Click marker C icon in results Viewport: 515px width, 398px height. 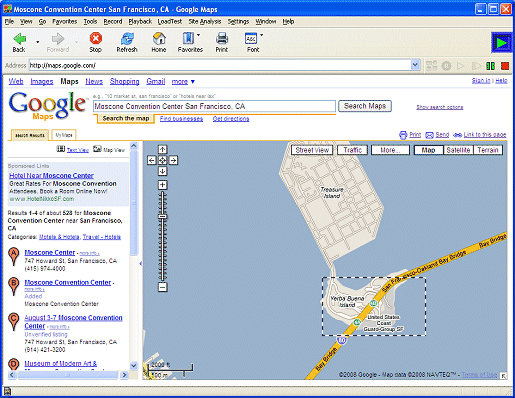click(13, 322)
